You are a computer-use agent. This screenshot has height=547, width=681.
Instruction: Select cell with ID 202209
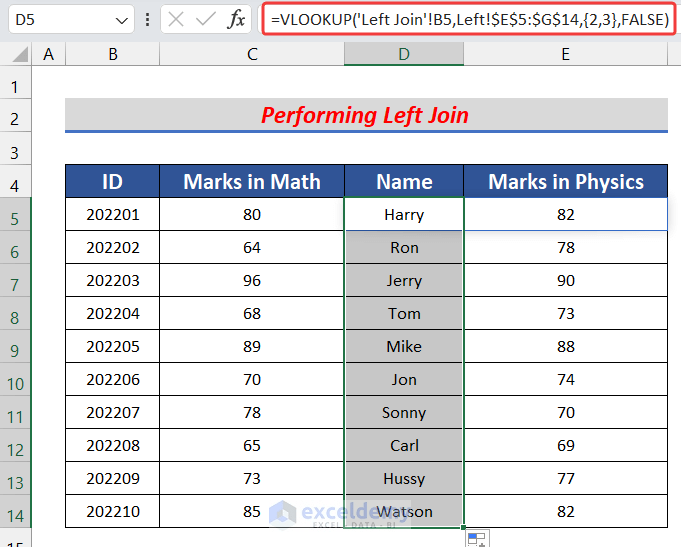tap(112, 478)
